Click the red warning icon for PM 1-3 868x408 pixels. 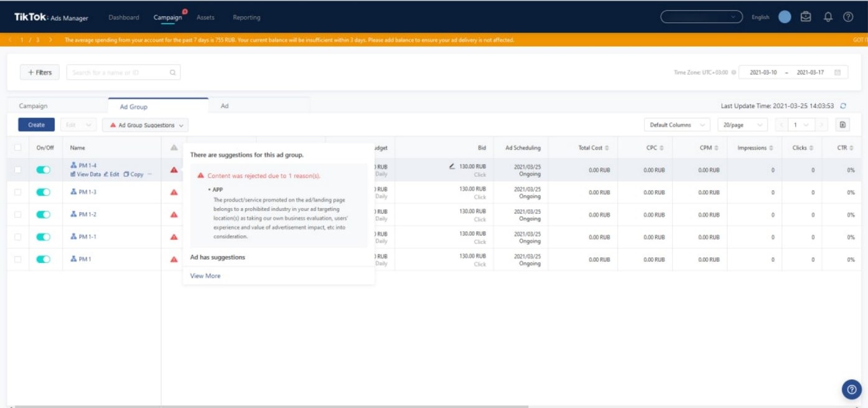tap(174, 192)
